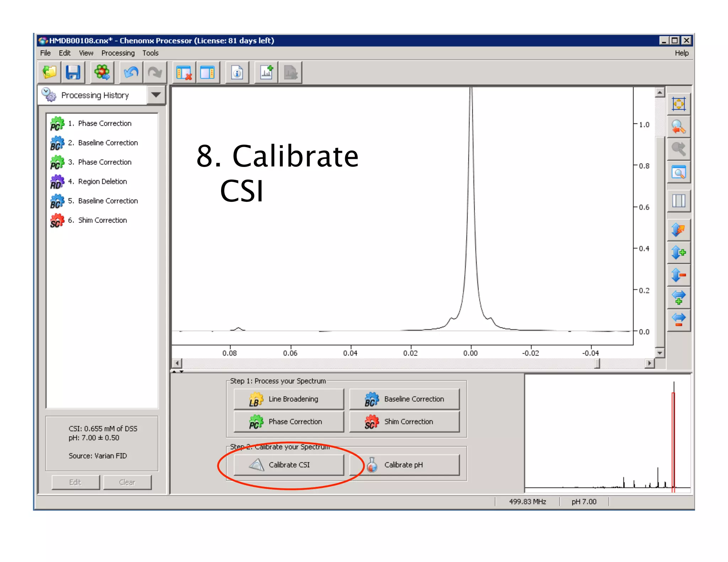Click the magnifier-in-window view icon
The image size is (728, 562).
click(x=679, y=173)
